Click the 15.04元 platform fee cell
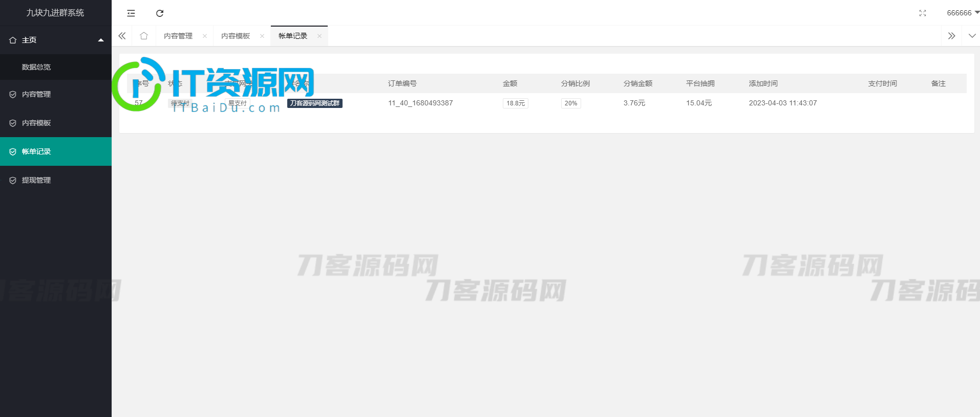980x417 pixels. 699,103
